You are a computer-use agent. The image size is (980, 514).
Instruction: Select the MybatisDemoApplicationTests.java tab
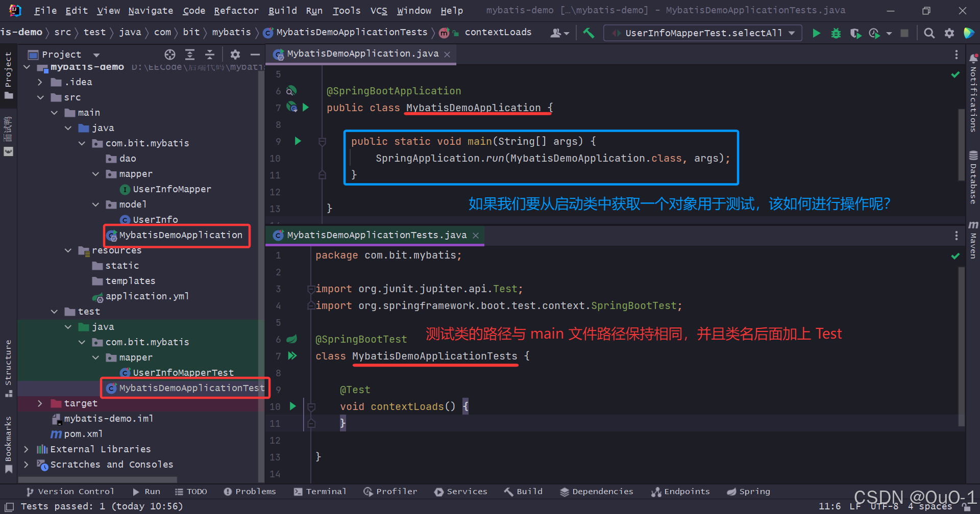click(x=376, y=235)
